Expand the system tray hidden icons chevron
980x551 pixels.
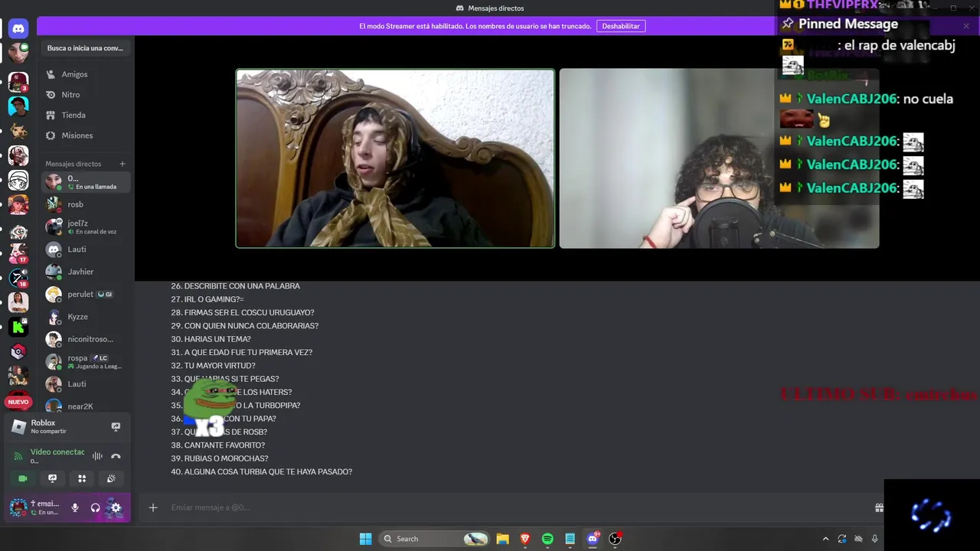pos(825,539)
